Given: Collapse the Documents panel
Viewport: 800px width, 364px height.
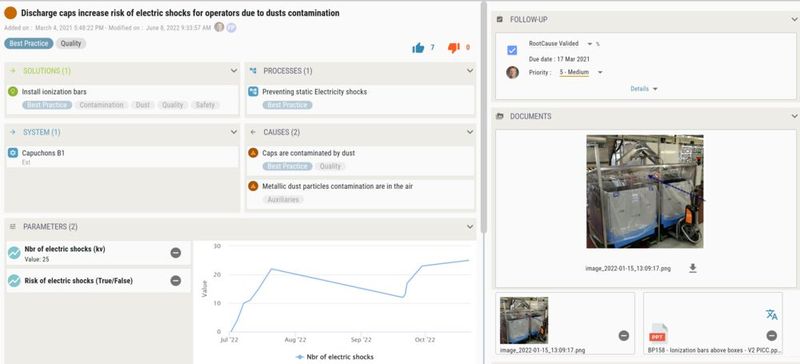Looking at the screenshot, I should [794, 116].
